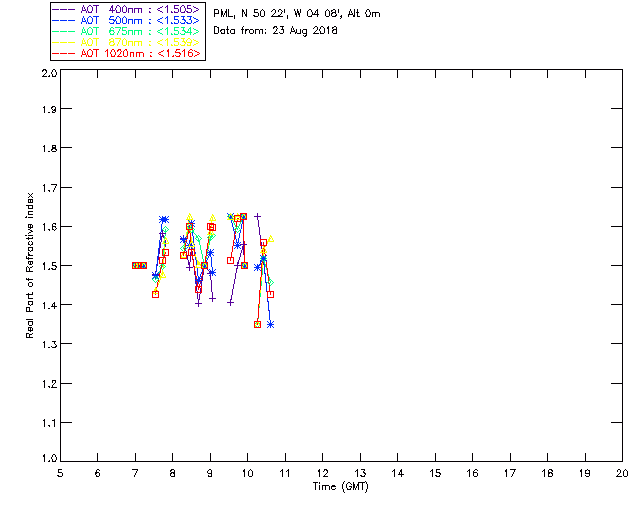This screenshot has height=512, width=640.
Task: Click the x-axis hour label 13
Action: (x=360, y=473)
